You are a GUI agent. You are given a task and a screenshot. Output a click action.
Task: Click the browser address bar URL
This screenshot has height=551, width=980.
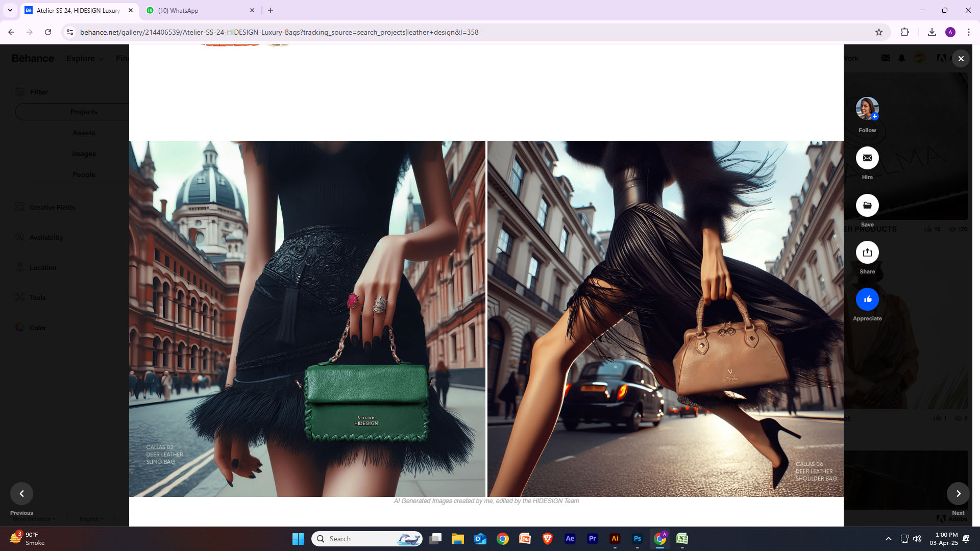tap(279, 32)
